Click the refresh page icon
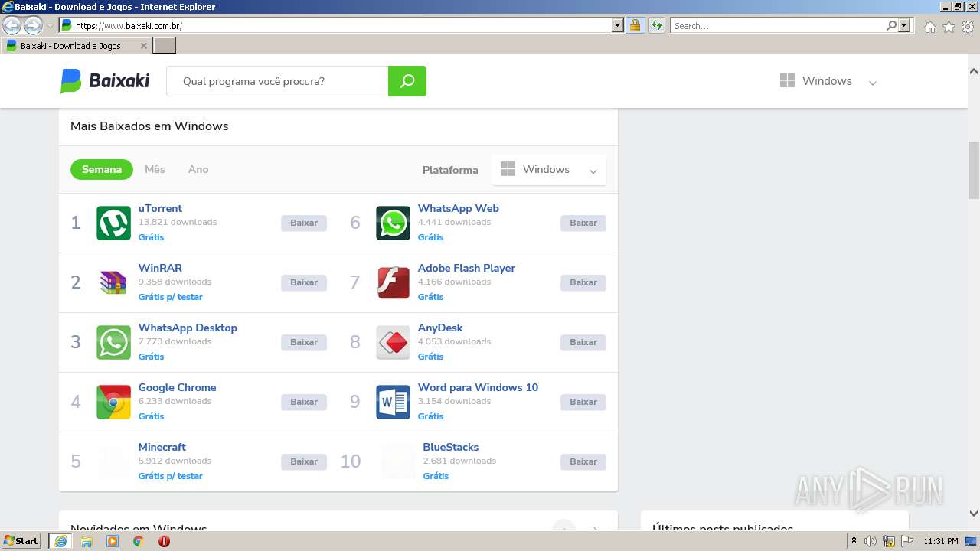 point(657,25)
